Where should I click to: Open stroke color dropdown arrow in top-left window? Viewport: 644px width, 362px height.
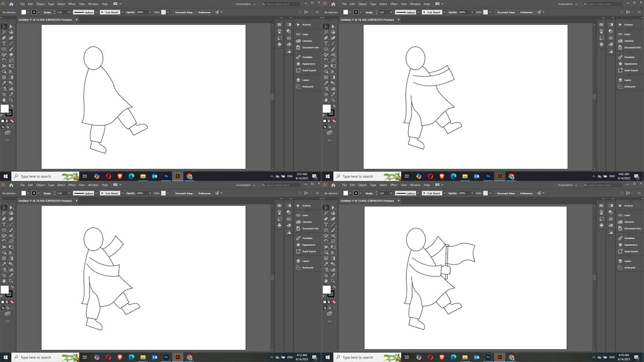tap(39, 12)
